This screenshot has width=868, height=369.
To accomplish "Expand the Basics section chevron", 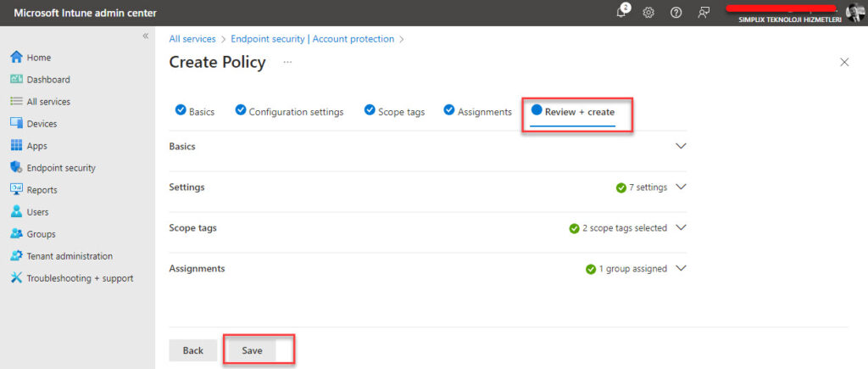I will (x=681, y=146).
